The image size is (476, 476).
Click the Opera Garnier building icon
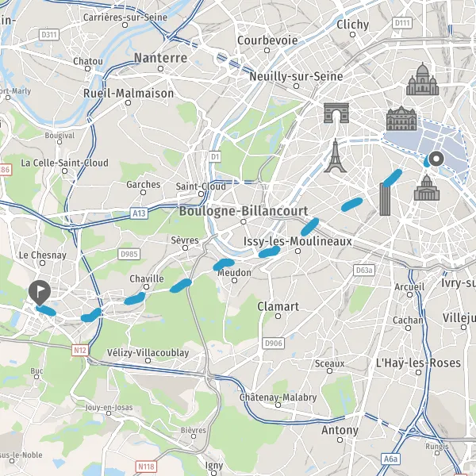point(401,118)
